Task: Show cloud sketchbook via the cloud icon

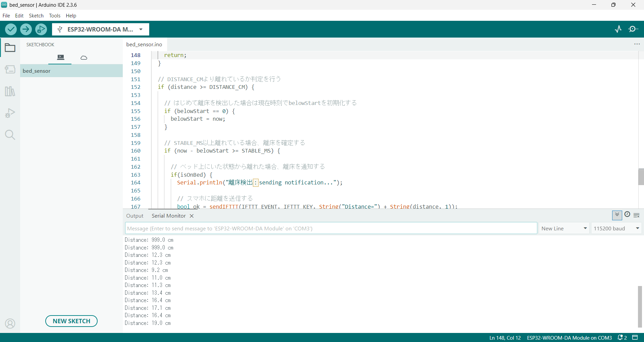Action: 84,58
